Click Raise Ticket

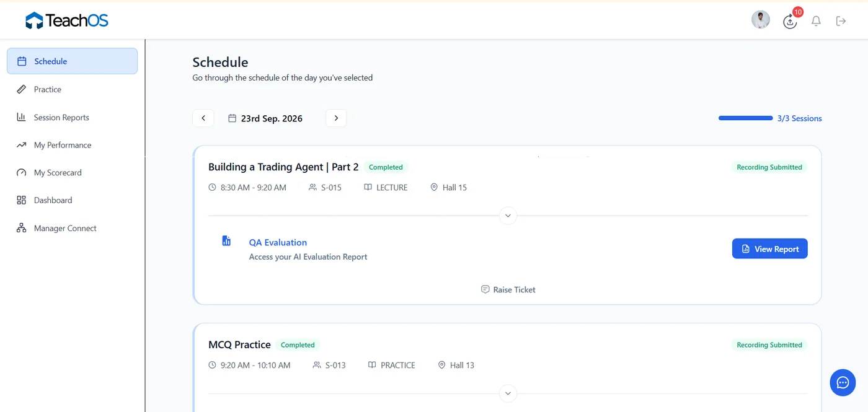(508, 289)
